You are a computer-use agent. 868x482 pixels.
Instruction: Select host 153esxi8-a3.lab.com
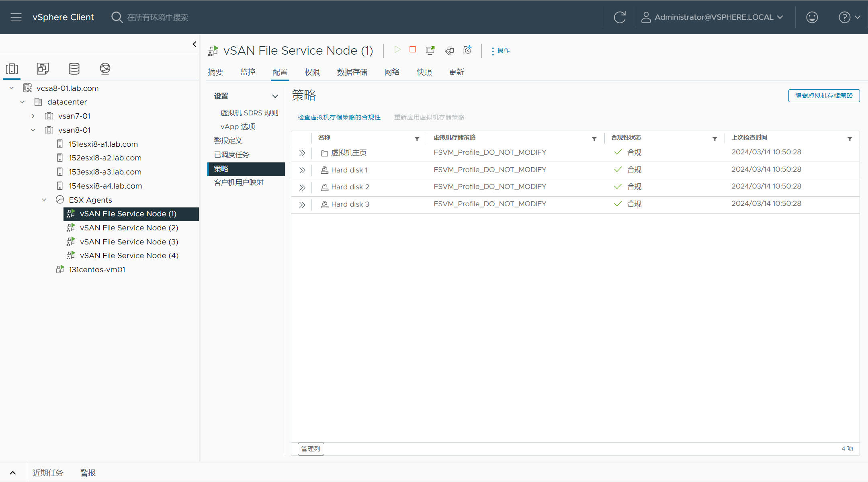pyautogui.click(x=105, y=172)
